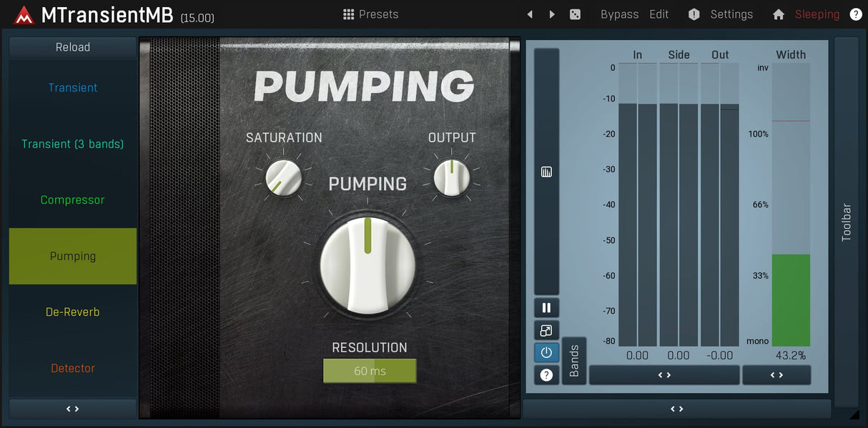
Task: Load previous preset with left arrow
Action: [x=530, y=14]
